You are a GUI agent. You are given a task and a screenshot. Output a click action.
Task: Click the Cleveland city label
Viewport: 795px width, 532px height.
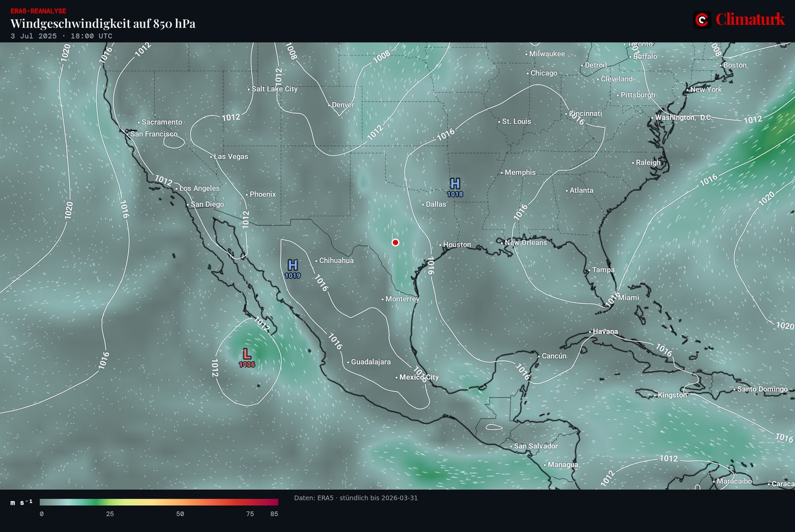point(617,79)
